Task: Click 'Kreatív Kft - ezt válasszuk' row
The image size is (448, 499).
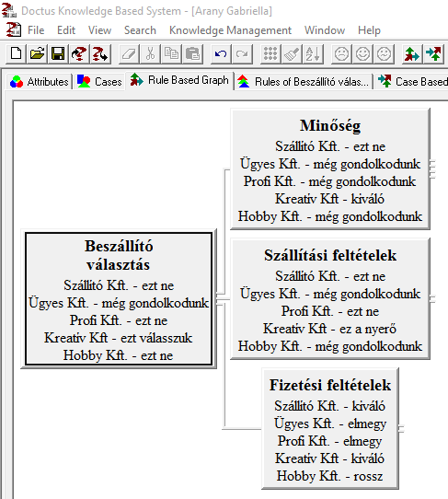Action: 119,338
